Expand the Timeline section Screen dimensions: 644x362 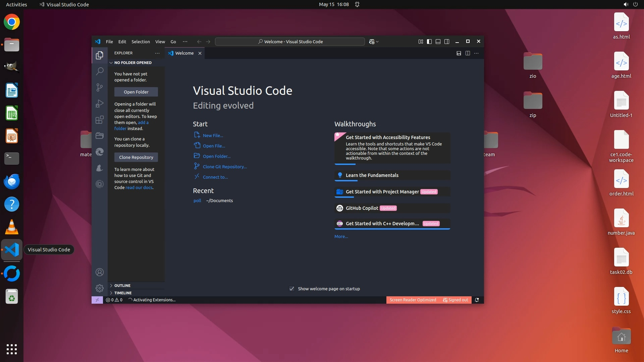coord(123,293)
